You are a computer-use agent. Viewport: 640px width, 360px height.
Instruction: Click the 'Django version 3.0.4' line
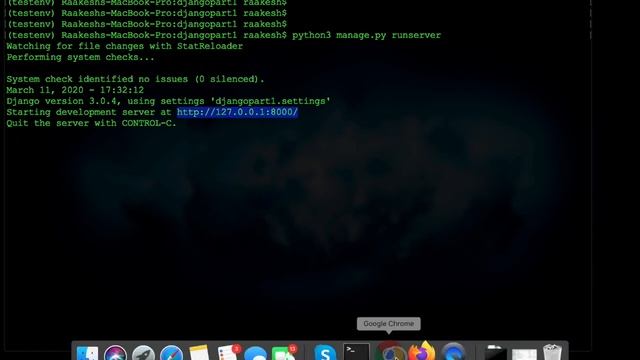pos(169,101)
